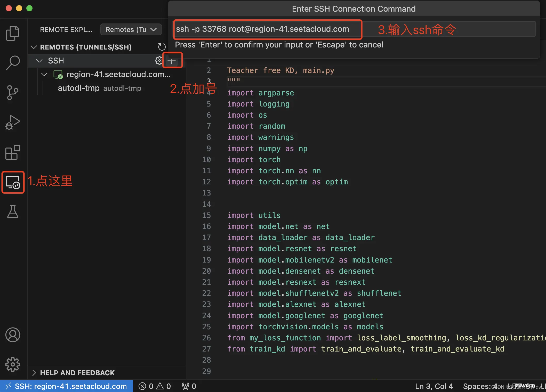Image resolution: width=546 pixels, height=392 pixels.
Task: Show errors and warnings count
Action: coord(155,386)
